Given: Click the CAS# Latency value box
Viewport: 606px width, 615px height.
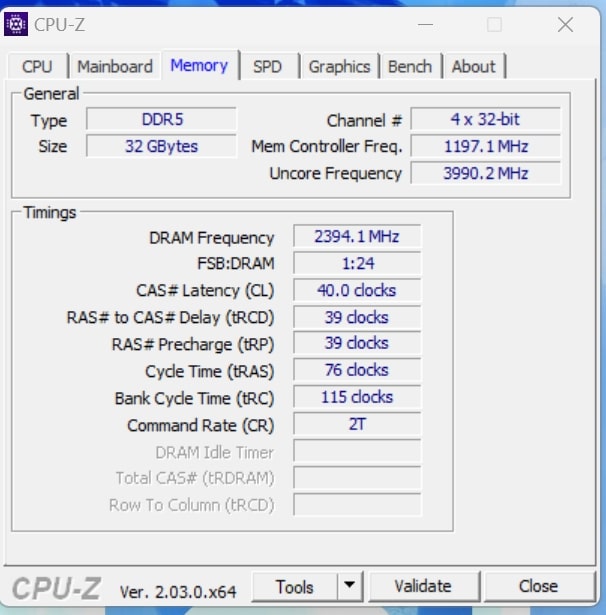Looking at the screenshot, I should point(357,290).
